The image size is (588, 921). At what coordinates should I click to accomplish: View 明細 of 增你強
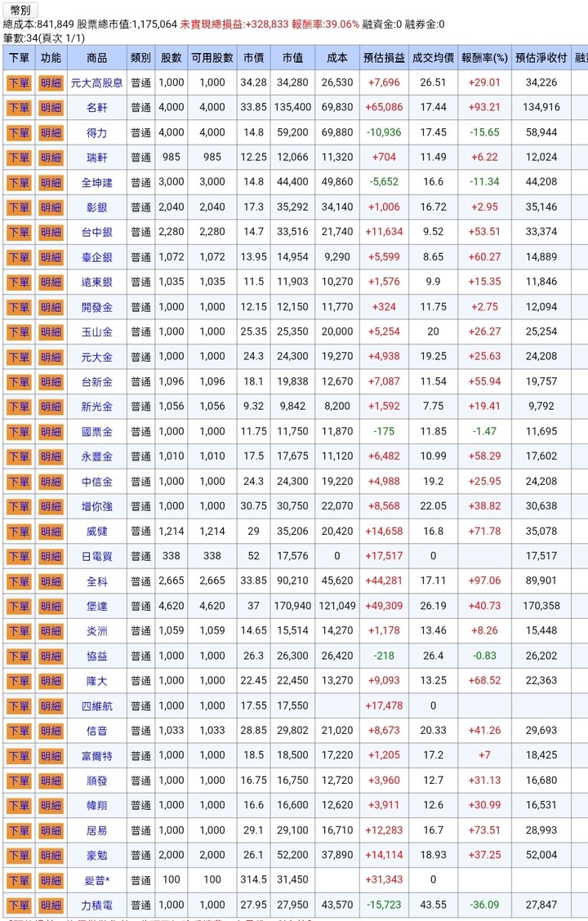tap(51, 506)
